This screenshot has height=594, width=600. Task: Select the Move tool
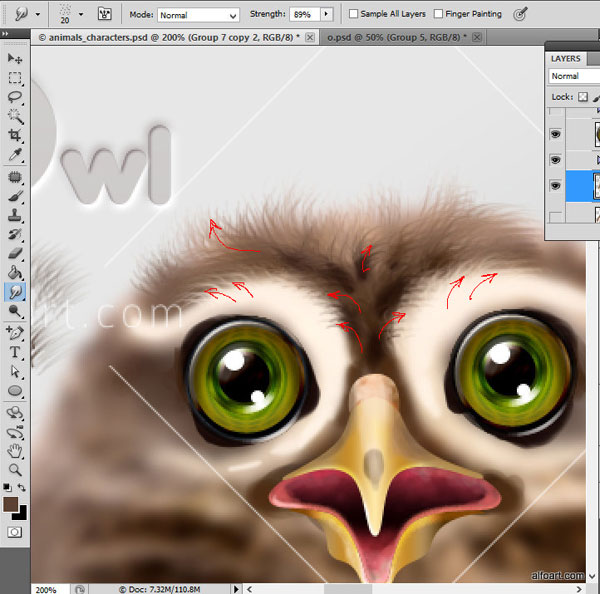15,58
